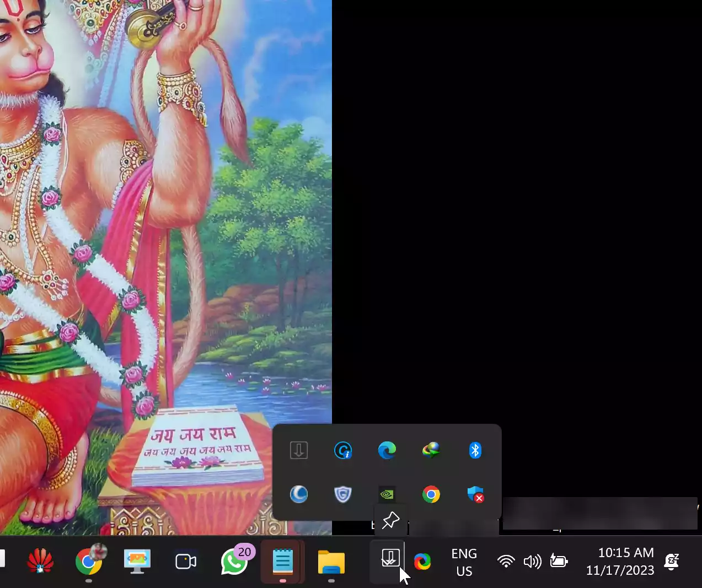The width and height of the screenshot is (702, 588).
Task: Open File Explorer from the taskbar
Action: (331, 562)
